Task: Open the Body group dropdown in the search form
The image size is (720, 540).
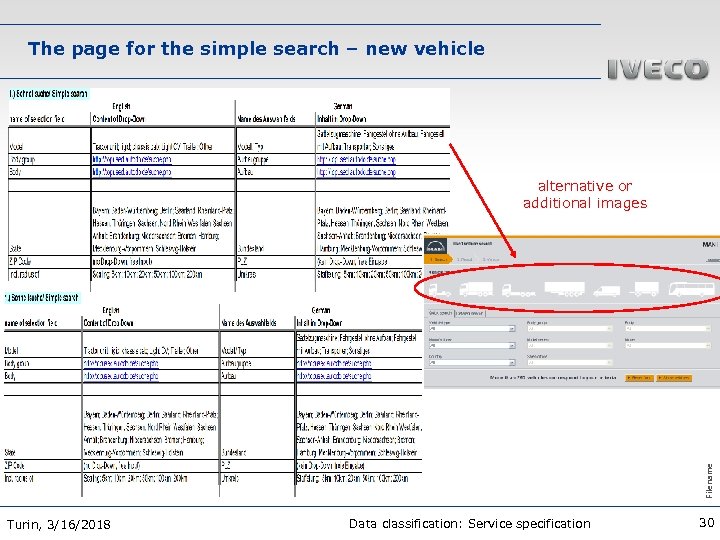Action: [x=570, y=329]
